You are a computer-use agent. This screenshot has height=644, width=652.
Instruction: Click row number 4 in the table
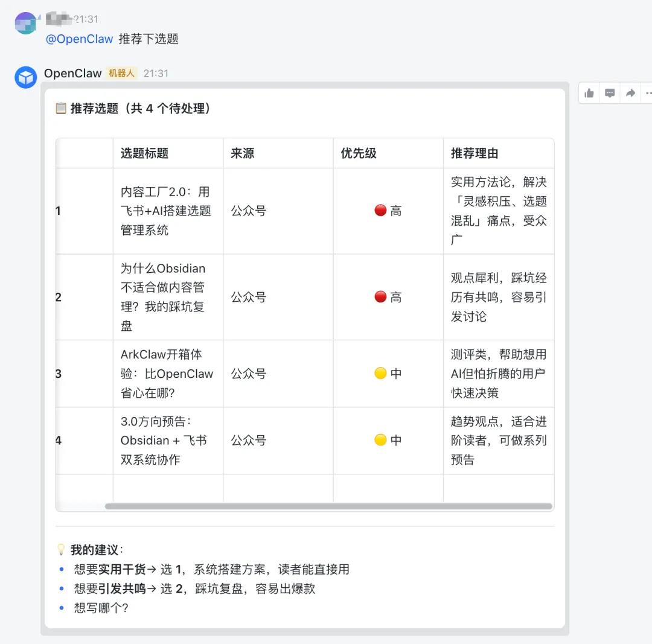click(x=58, y=440)
